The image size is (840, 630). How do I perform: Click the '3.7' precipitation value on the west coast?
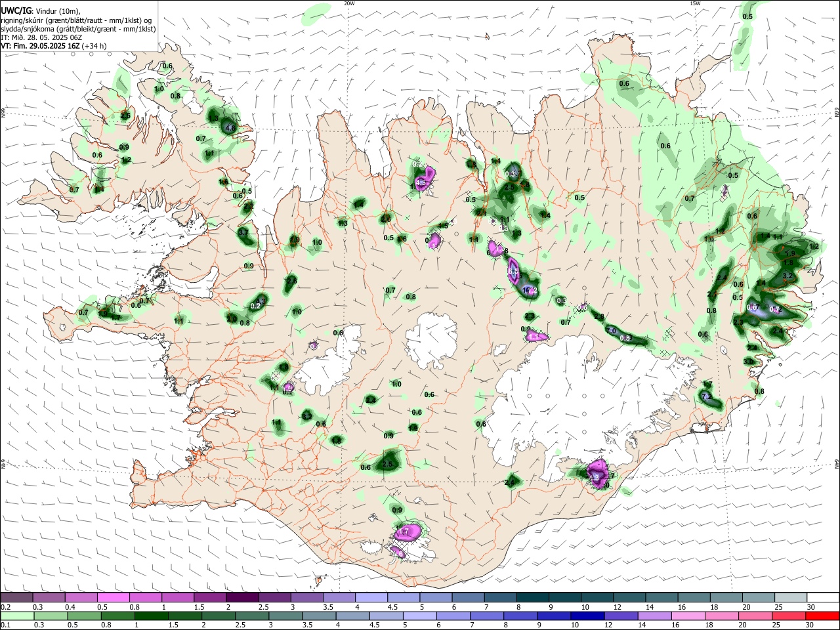click(x=243, y=232)
